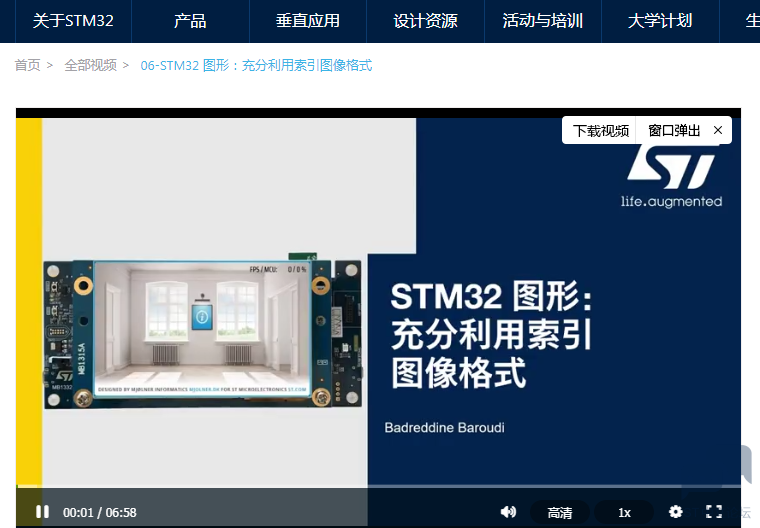Go to 全部视频 breadcrumb link
Image resolution: width=760 pixels, height=528 pixels.
(x=91, y=65)
